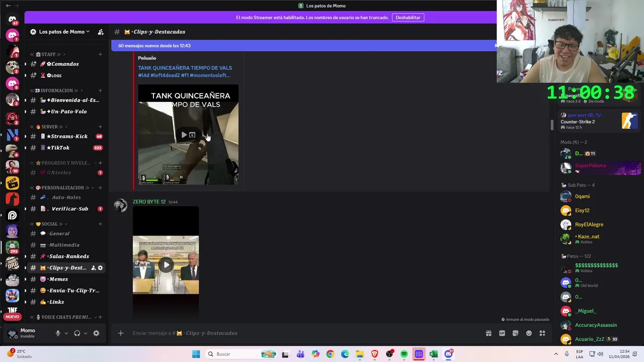Image resolution: width=644 pixels, height=362 pixels.
Task: Collapse the INFORMACION category
Action: [x=56, y=90]
